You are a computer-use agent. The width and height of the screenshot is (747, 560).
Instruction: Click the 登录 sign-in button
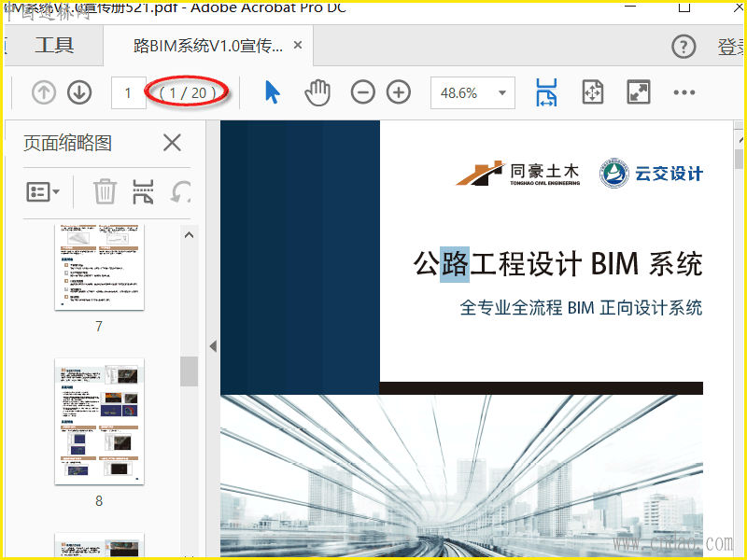click(732, 47)
